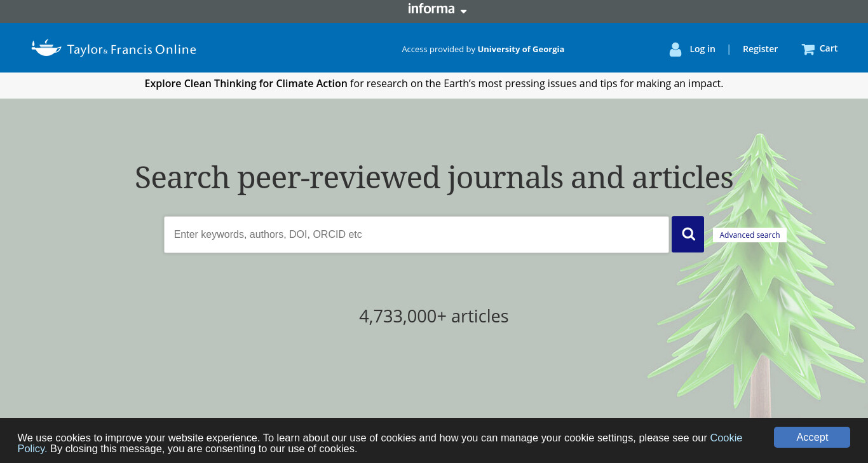
Task: Open the Advanced search link
Action: (x=750, y=235)
